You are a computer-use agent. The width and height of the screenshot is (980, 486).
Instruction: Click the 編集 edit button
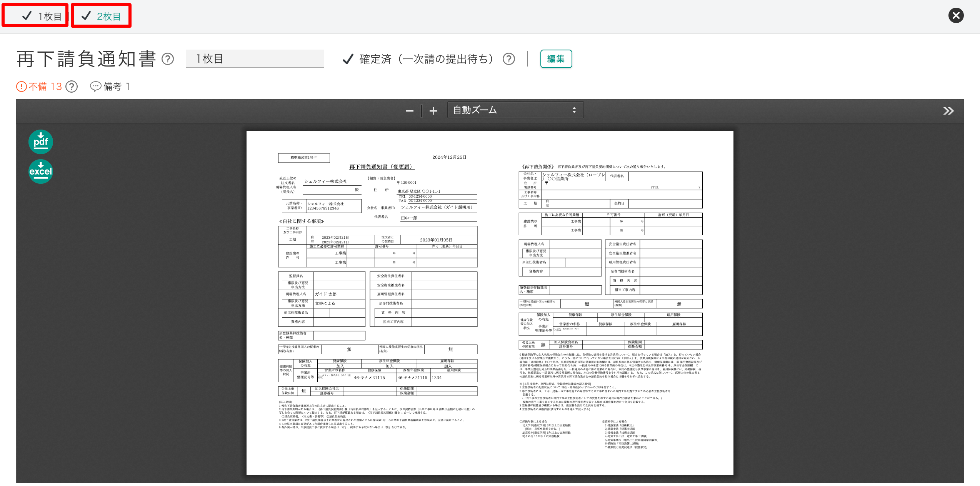556,59
